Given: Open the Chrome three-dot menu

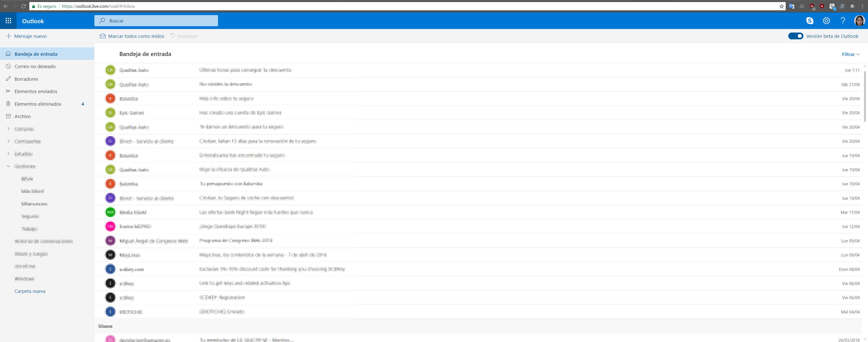Looking at the screenshot, I should 862,6.
